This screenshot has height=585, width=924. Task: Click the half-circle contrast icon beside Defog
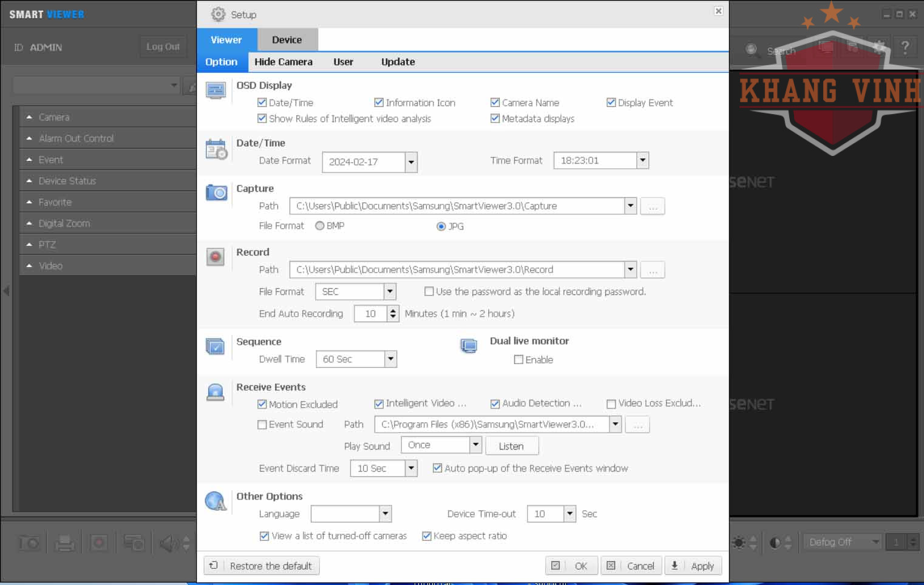(775, 542)
